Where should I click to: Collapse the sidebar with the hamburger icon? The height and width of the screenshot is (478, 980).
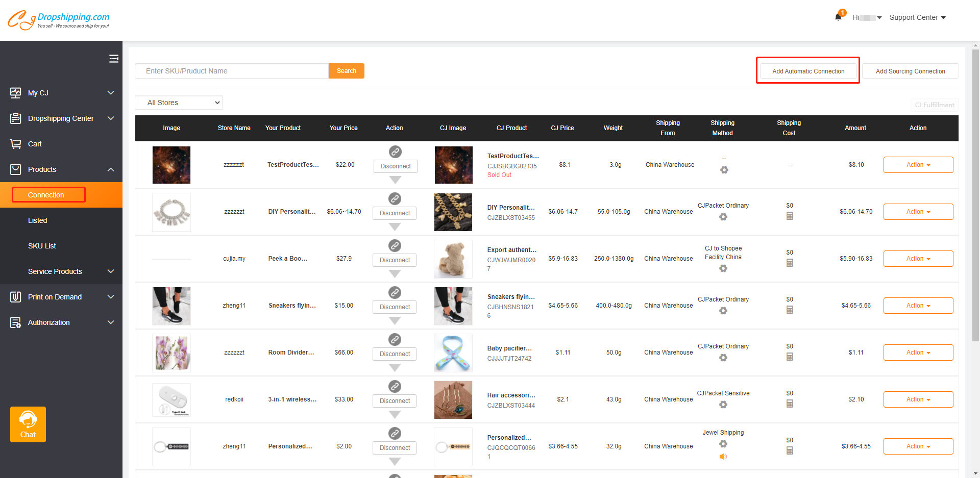click(x=114, y=59)
